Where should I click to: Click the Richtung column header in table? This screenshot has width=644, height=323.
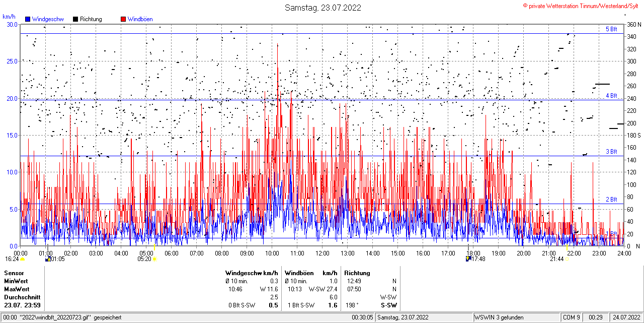coord(357,273)
